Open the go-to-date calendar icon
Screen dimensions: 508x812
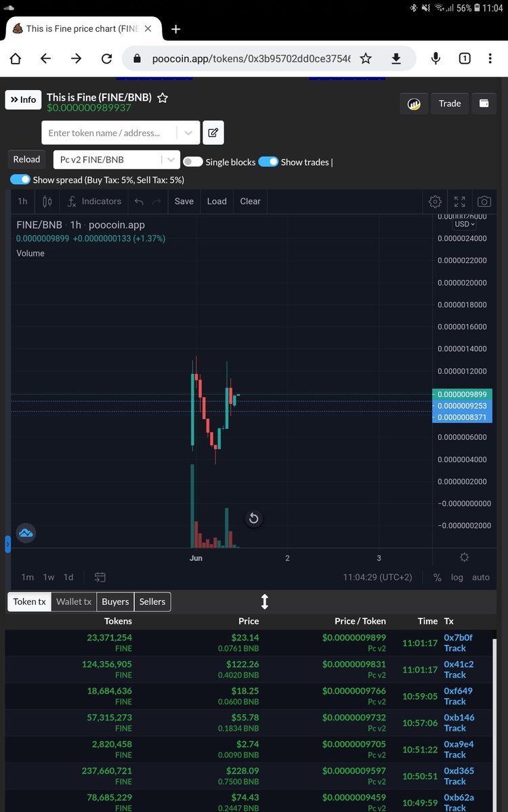tap(100, 577)
